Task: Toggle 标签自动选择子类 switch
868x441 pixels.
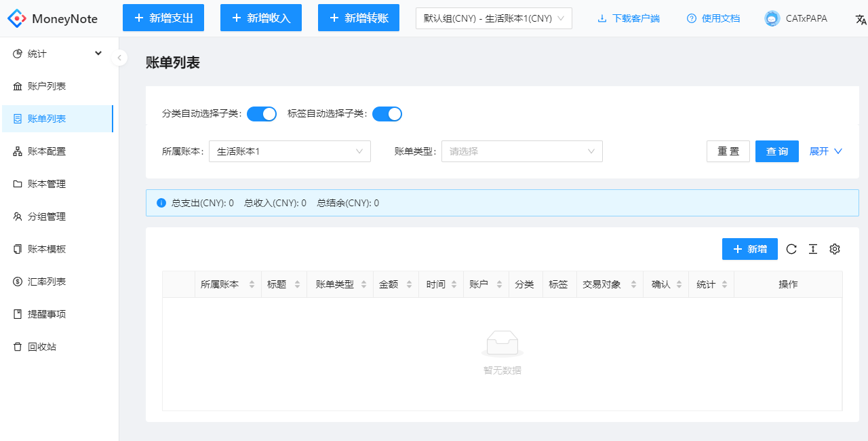Action: [x=387, y=114]
